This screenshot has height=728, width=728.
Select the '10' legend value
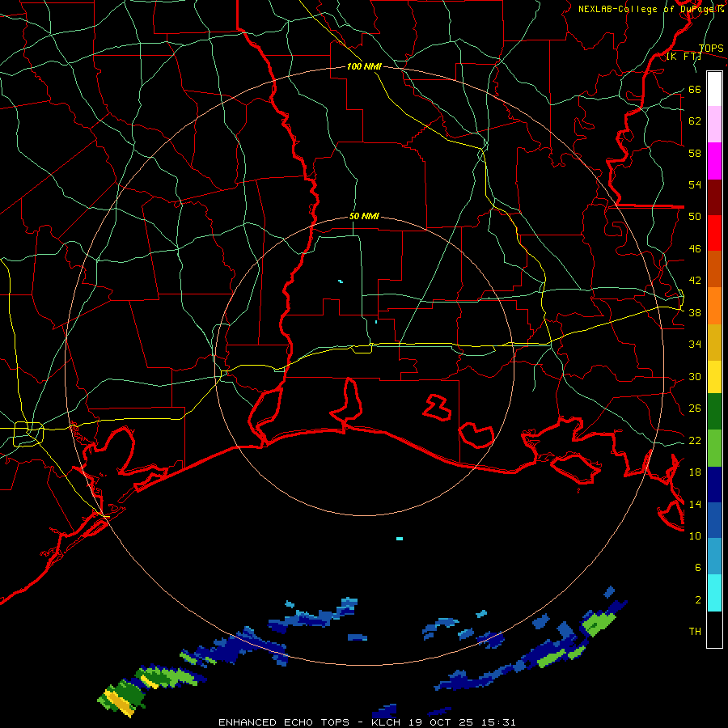tap(695, 535)
